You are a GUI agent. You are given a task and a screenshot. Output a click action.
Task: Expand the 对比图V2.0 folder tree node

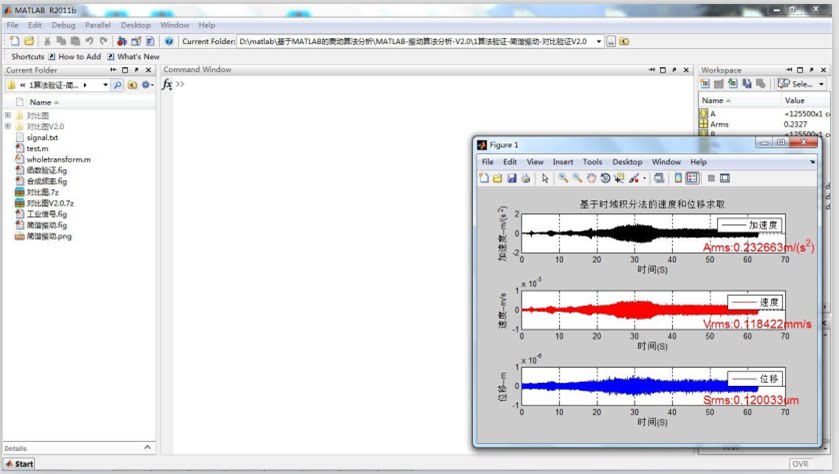pyautogui.click(x=7, y=126)
